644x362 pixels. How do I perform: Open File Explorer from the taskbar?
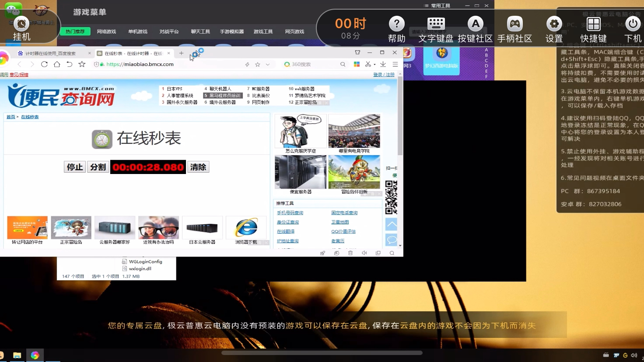[17, 355]
